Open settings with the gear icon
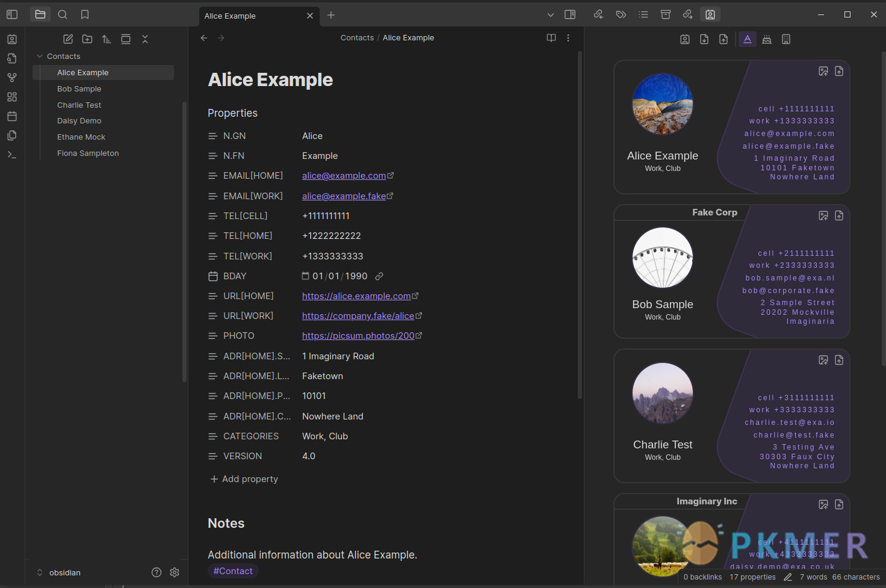 [x=175, y=572]
